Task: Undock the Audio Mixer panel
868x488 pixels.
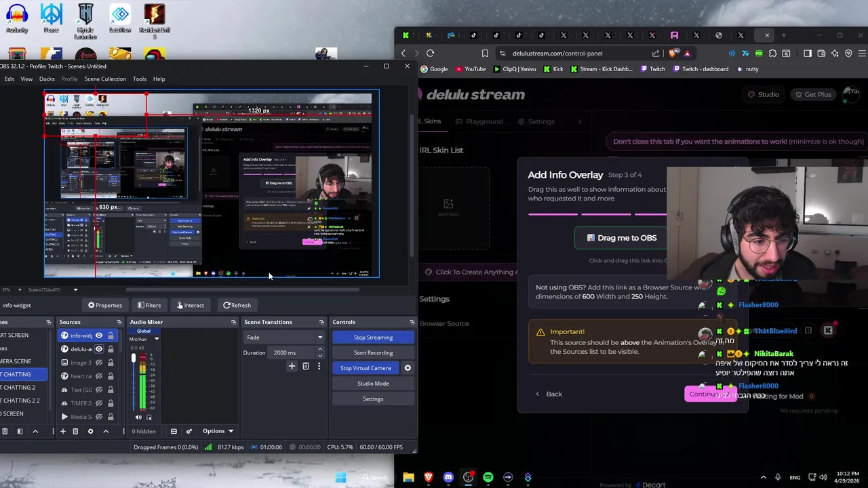Action: pos(233,322)
